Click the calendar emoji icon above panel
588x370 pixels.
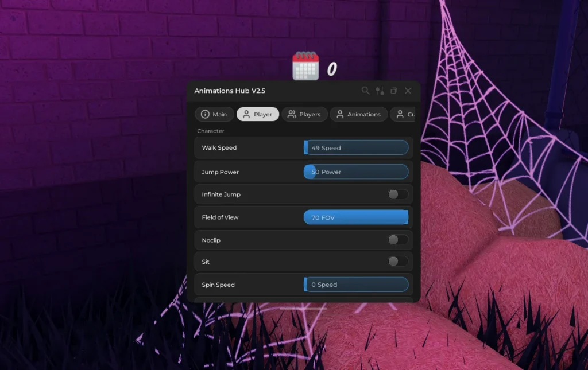pos(305,66)
